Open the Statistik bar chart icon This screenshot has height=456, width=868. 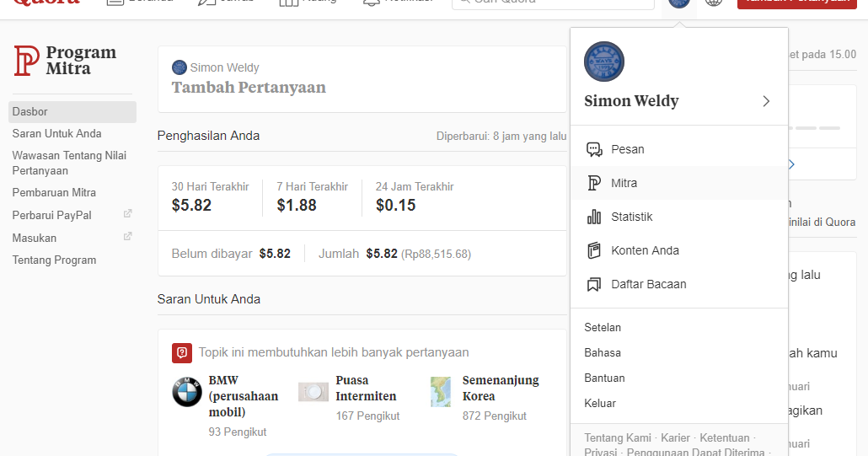(594, 217)
